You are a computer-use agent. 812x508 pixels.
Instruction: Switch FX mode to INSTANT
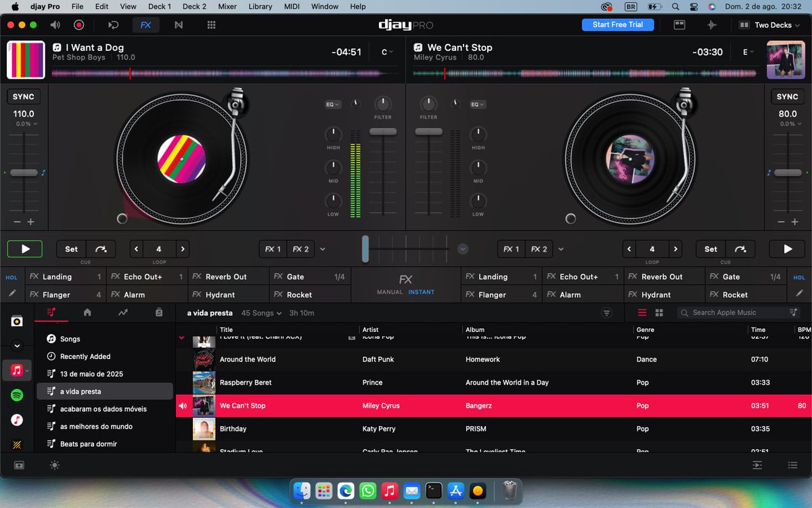[x=422, y=292]
